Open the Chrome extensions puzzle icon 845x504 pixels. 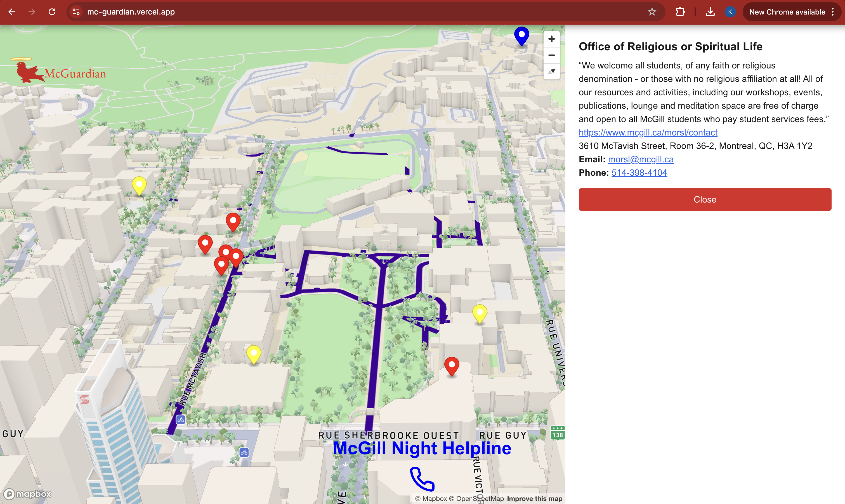point(680,12)
